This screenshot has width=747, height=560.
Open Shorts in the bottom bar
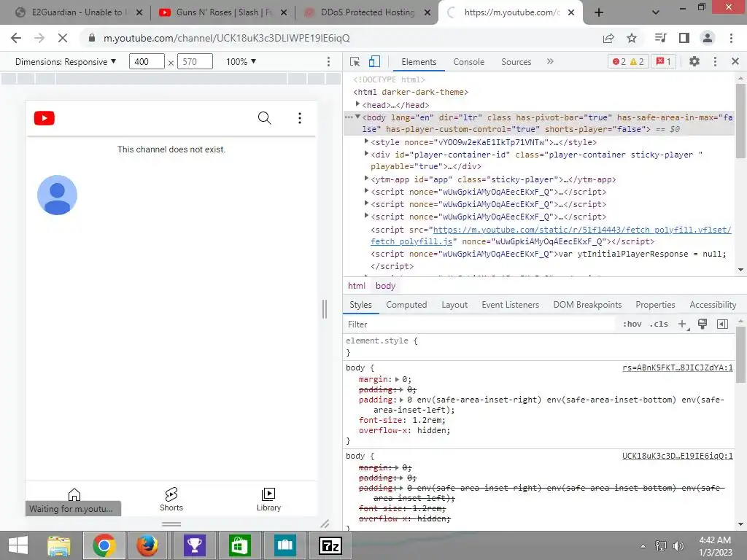171,499
